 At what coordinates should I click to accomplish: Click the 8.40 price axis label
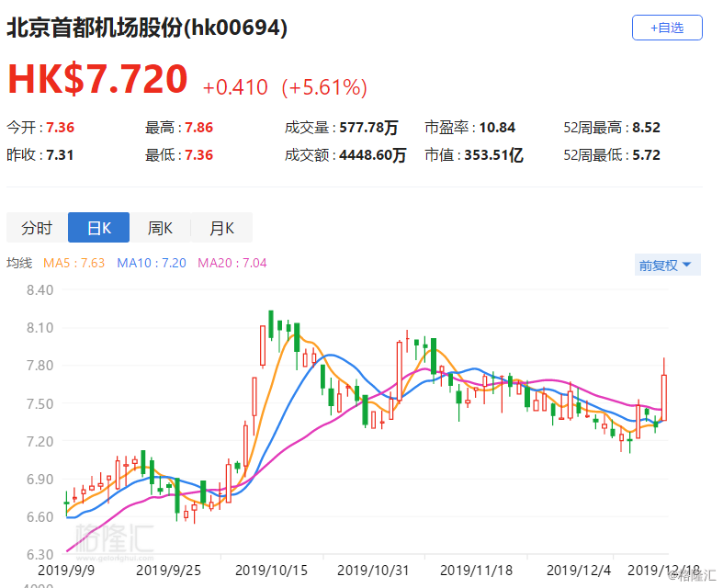tap(40, 290)
